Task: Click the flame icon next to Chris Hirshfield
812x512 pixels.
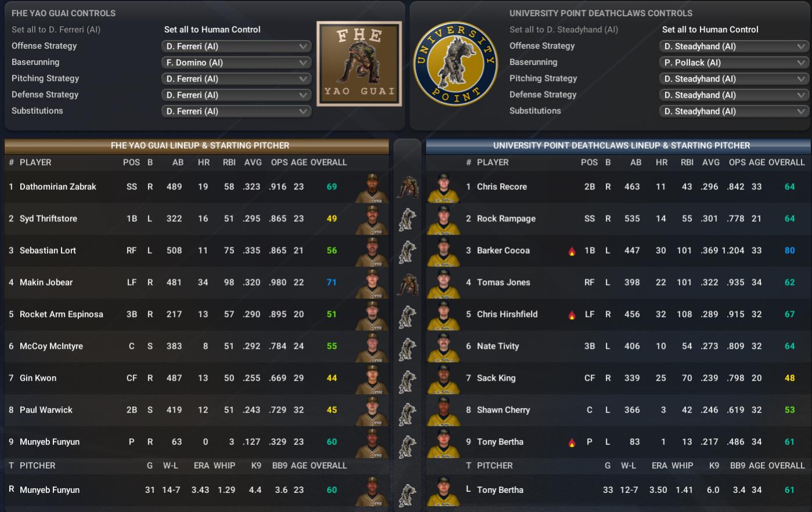Action: tap(572, 315)
